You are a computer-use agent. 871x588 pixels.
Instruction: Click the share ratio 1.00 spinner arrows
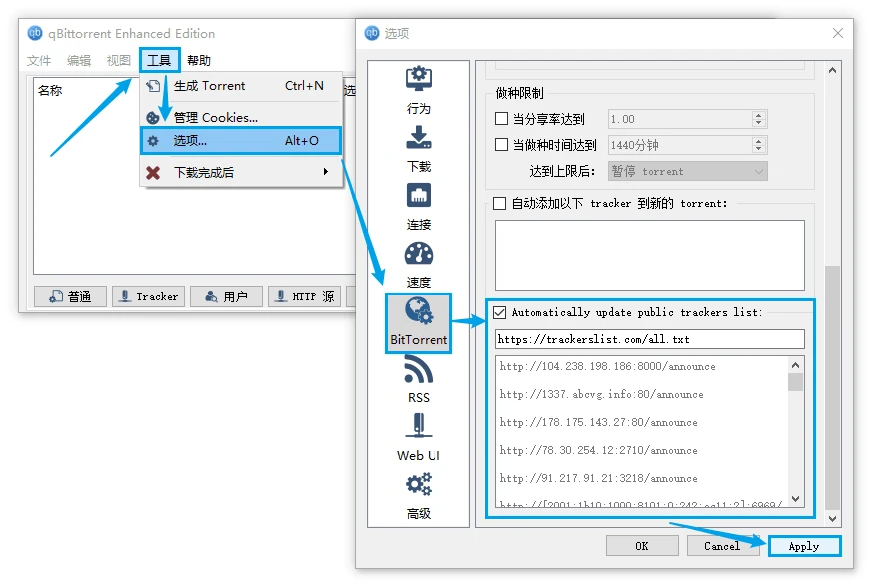[759, 119]
